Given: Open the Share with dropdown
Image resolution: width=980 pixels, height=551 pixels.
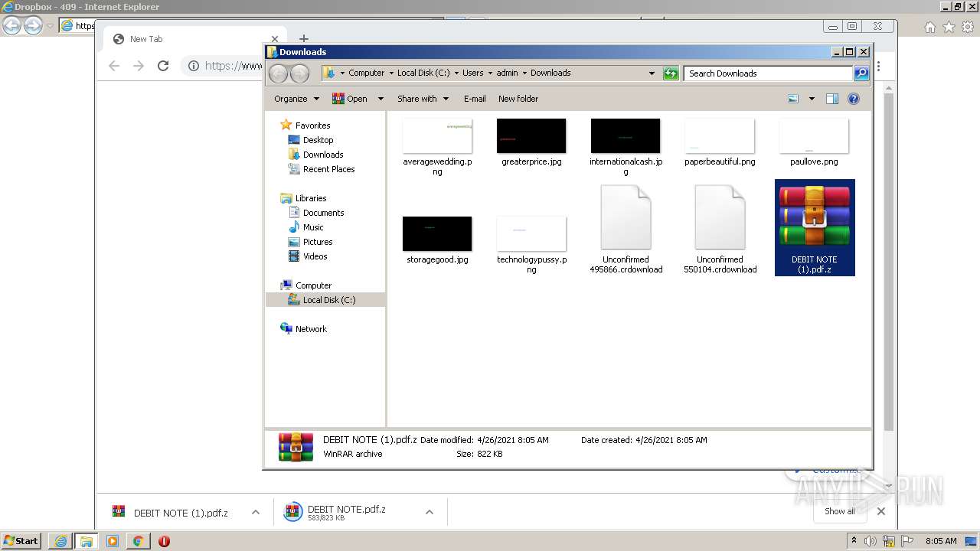Looking at the screenshot, I should (x=423, y=99).
